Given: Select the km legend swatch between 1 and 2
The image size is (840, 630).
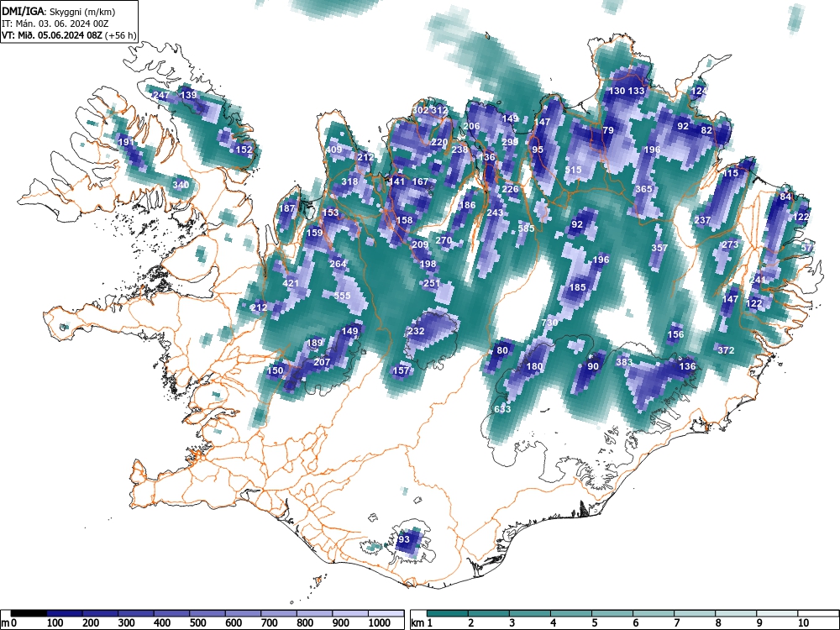Looking at the screenshot, I should click(448, 613).
